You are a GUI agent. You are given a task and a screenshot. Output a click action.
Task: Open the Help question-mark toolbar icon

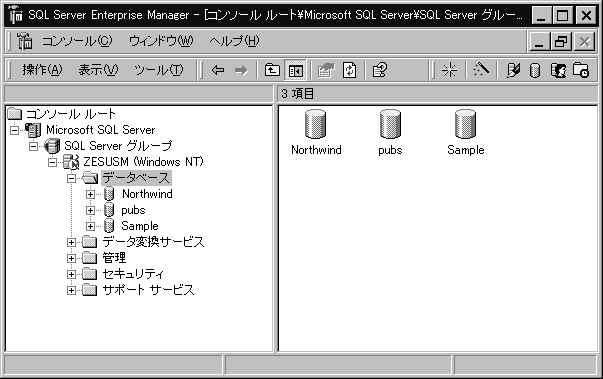point(379,70)
